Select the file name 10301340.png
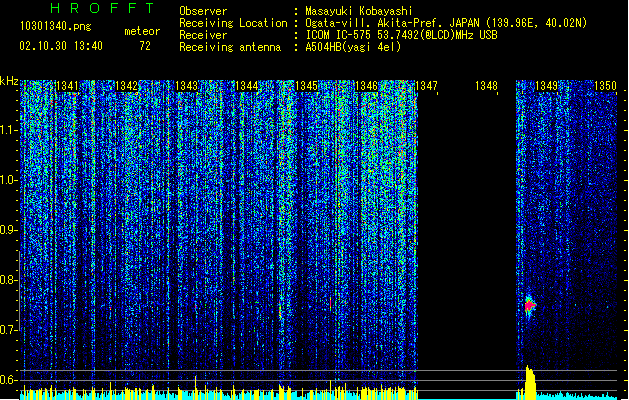629x400 pixels. click(56, 26)
